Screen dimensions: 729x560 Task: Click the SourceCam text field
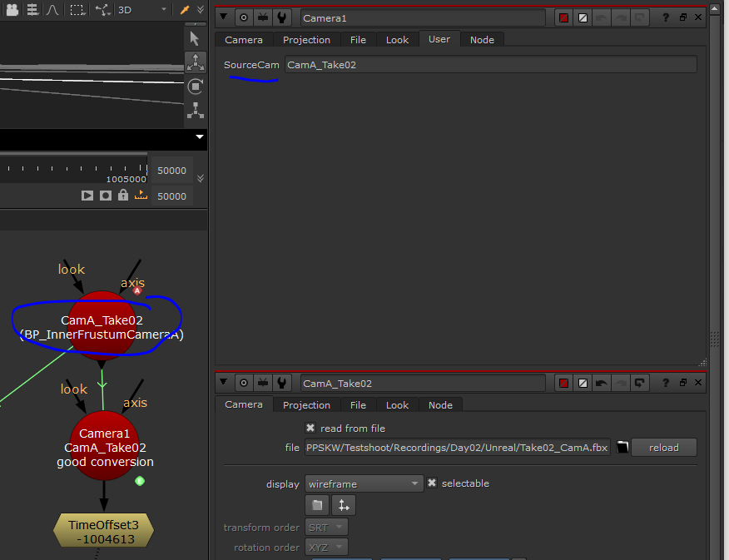[490, 65]
